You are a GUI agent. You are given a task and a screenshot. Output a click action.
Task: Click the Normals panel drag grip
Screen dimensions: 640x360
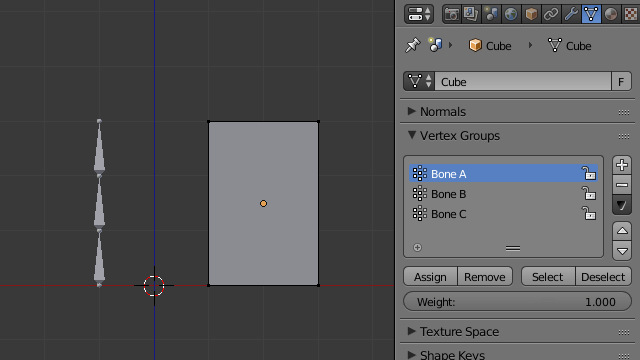coord(624,112)
